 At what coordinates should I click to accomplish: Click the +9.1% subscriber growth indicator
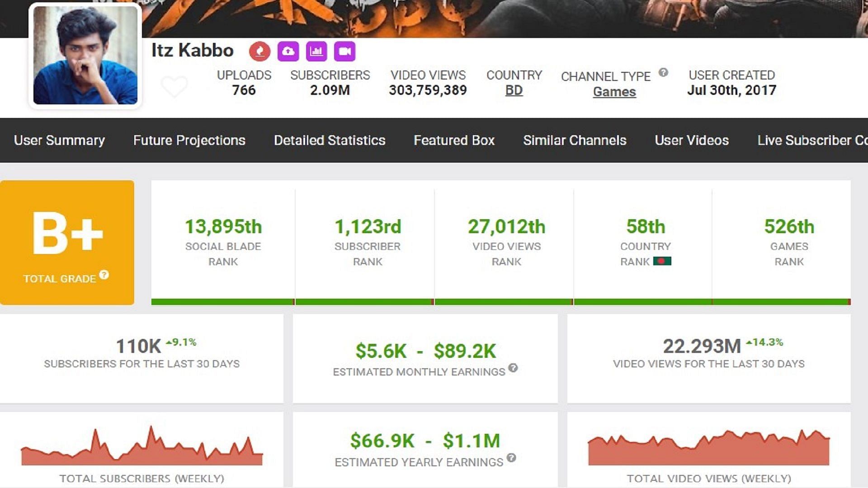pyautogui.click(x=181, y=342)
